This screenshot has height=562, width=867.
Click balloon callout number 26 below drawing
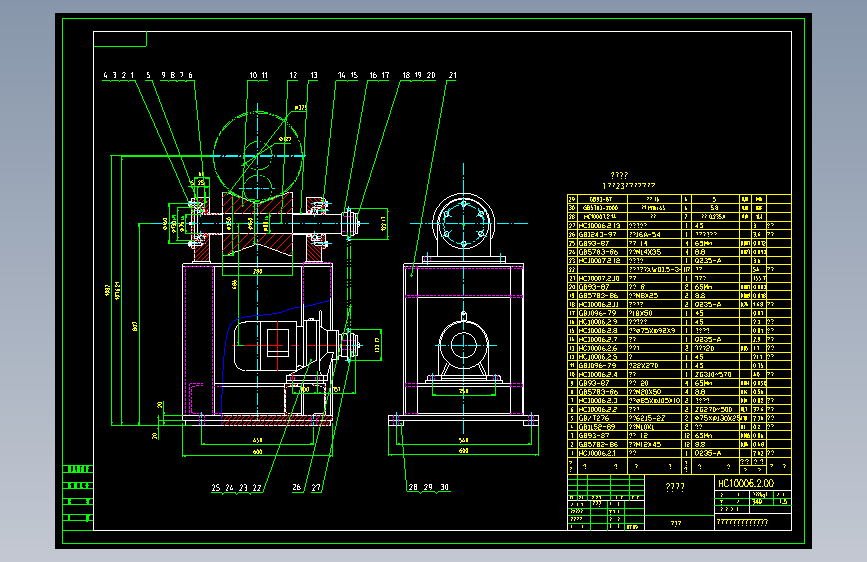point(297,487)
